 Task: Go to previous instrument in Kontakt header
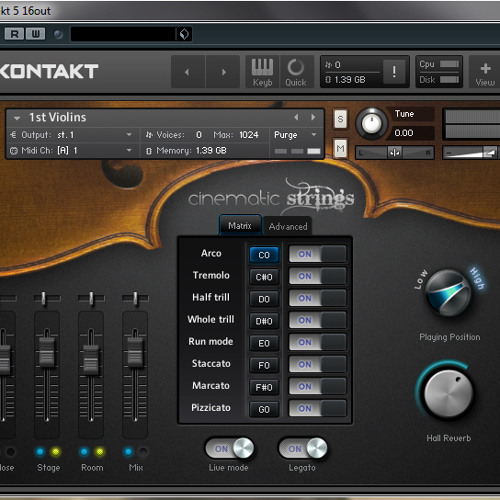[187, 72]
